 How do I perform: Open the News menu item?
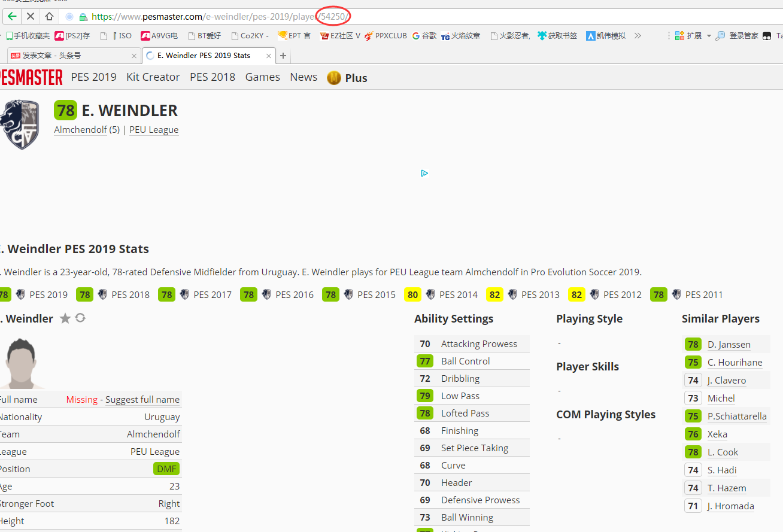304,77
